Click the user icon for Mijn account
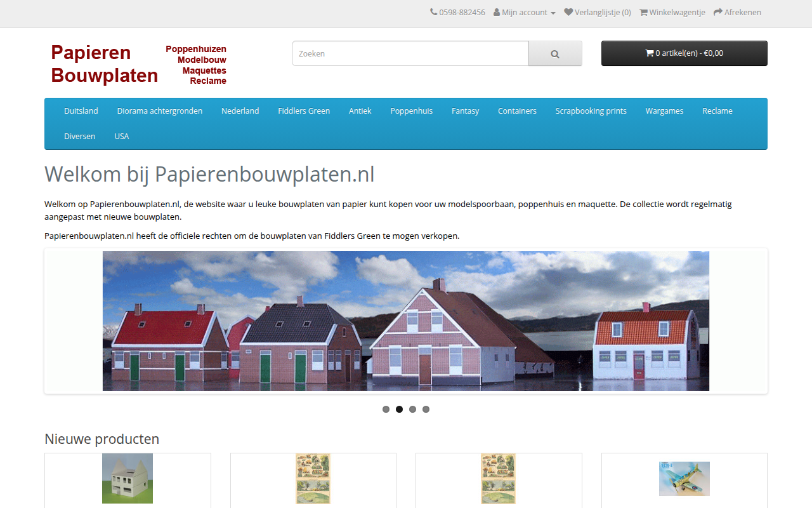The height and width of the screenshot is (508, 812). pyautogui.click(x=497, y=12)
